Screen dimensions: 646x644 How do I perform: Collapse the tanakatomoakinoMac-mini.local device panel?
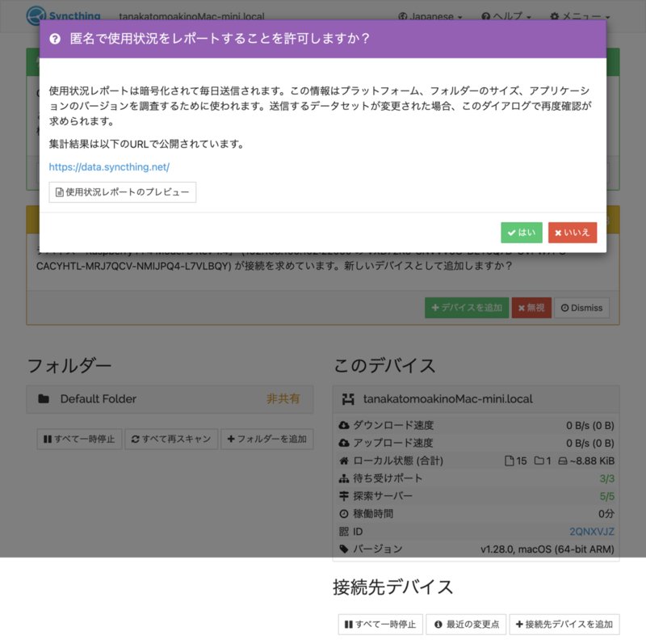(x=476, y=399)
